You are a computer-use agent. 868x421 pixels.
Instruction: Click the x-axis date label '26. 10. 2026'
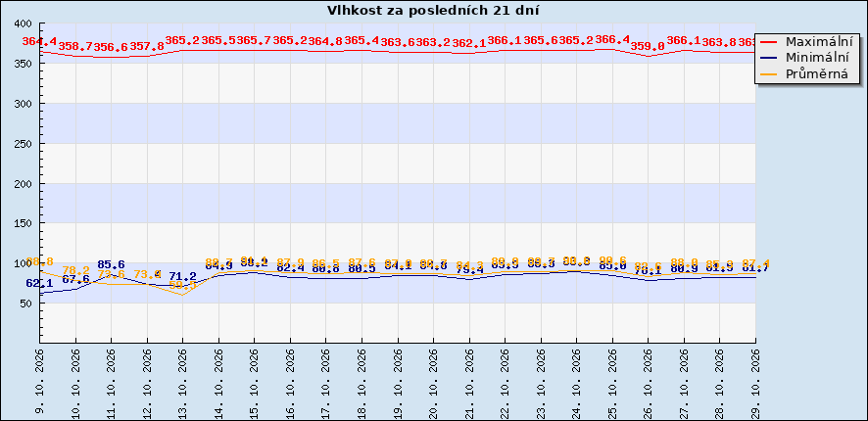[649, 383]
